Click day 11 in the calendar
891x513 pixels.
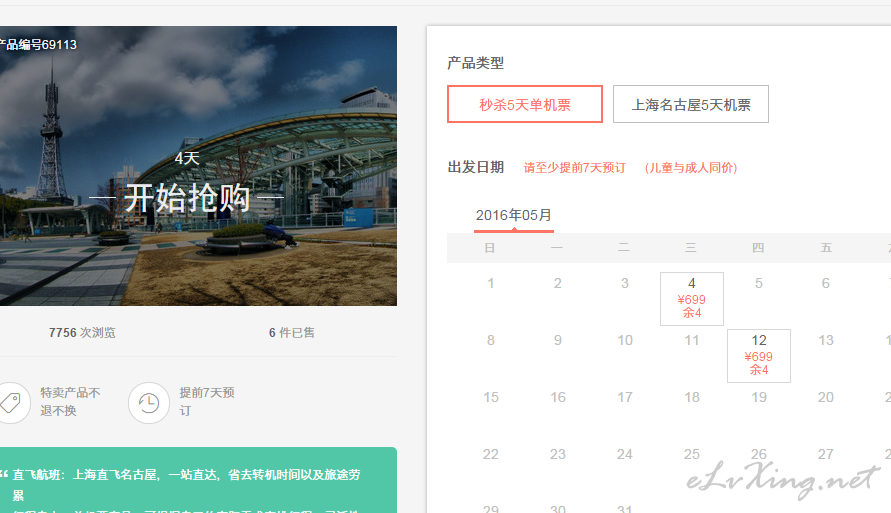[x=692, y=340]
